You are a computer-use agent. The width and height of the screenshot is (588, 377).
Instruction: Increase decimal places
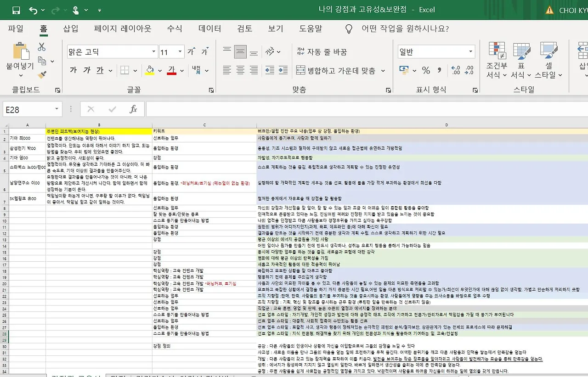tap(456, 70)
